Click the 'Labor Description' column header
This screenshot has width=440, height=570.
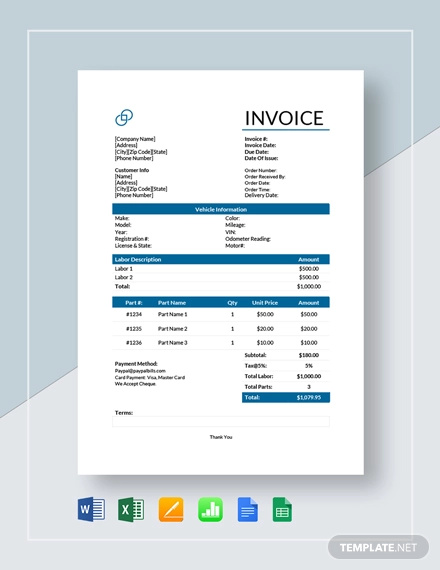(x=138, y=259)
